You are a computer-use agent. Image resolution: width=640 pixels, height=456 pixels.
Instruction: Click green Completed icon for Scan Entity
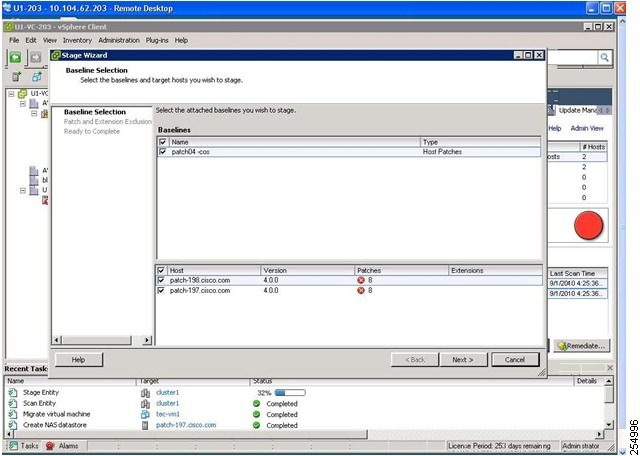click(256, 403)
